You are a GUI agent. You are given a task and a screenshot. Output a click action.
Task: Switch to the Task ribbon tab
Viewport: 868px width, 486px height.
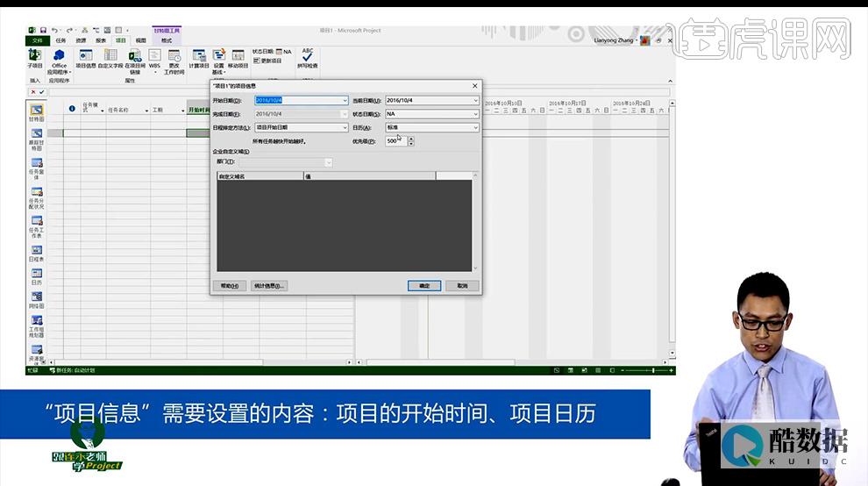(x=60, y=40)
